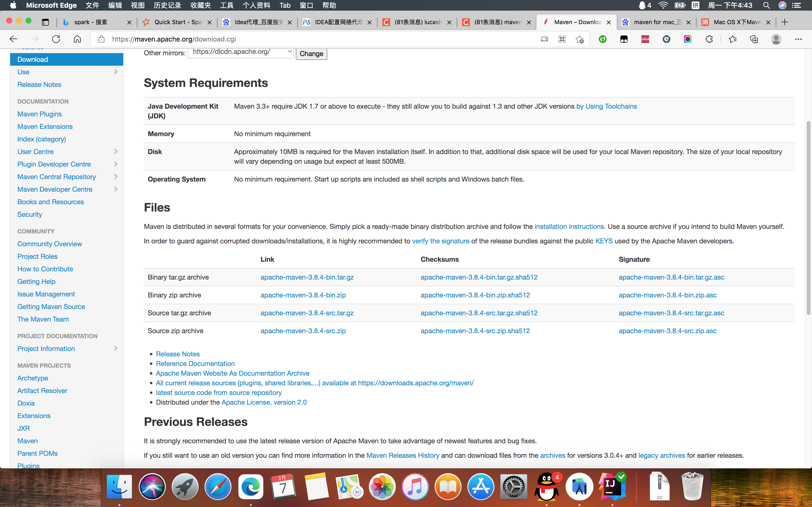Screen dimensions: 812x507
Task: Open IntelliJ IDEA from the dock
Action: click(x=612, y=486)
